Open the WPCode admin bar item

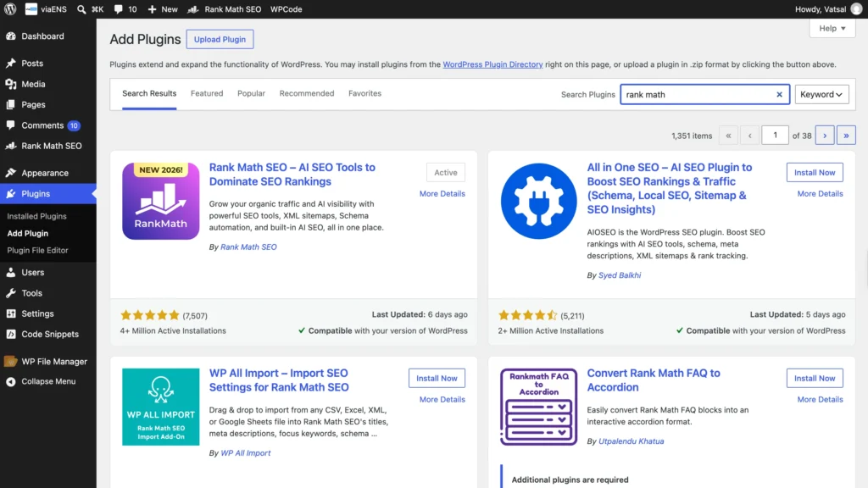[287, 8]
